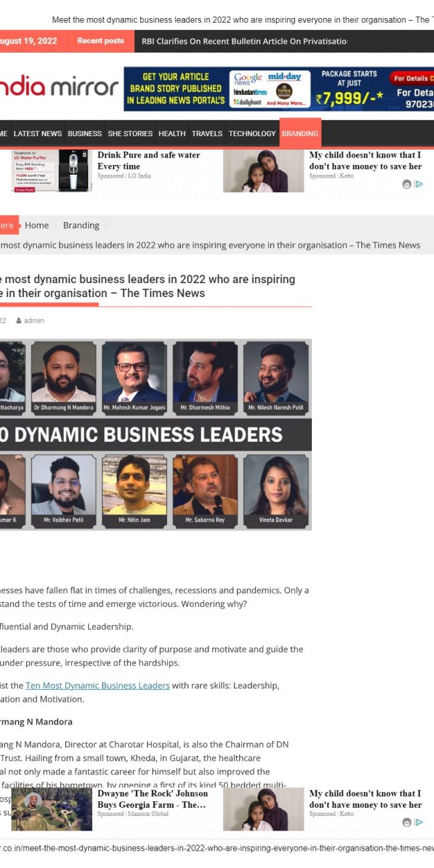
Task: Go to Home in the breadcrumb
Action: (37, 226)
